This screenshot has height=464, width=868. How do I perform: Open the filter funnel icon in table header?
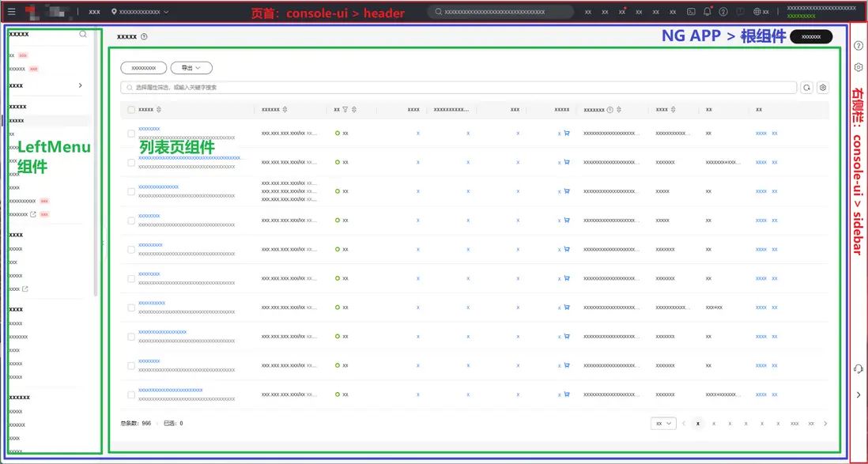pos(345,110)
